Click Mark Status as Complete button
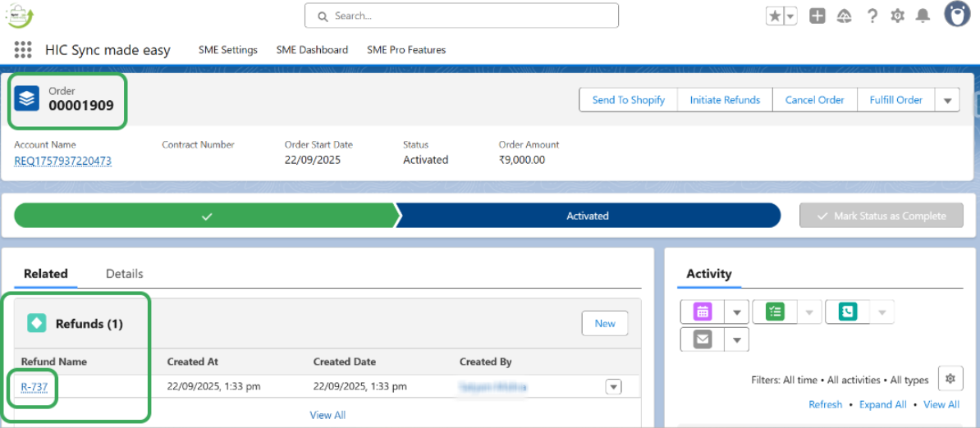The width and height of the screenshot is (980, 428). 882,216
